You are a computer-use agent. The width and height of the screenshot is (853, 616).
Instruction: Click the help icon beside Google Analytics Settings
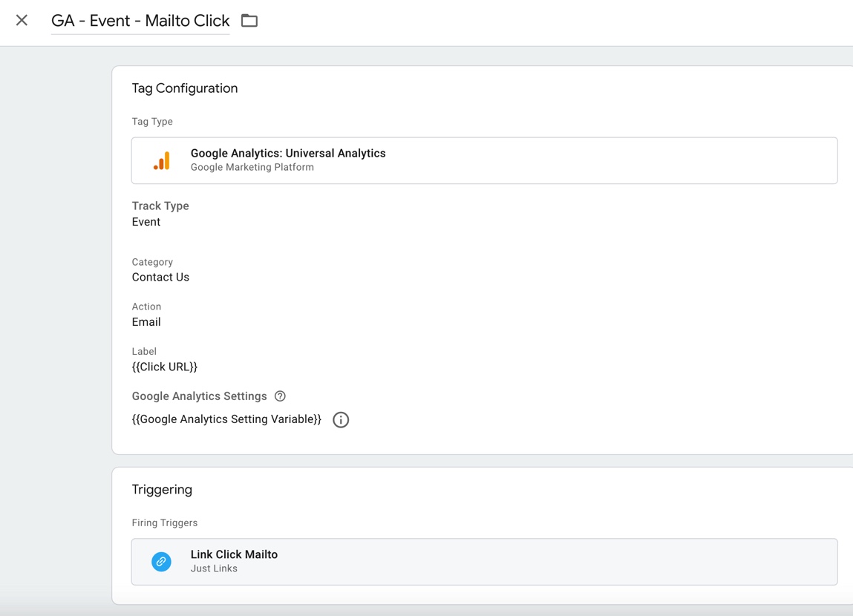pyautogui.click(x=280, y=396)
